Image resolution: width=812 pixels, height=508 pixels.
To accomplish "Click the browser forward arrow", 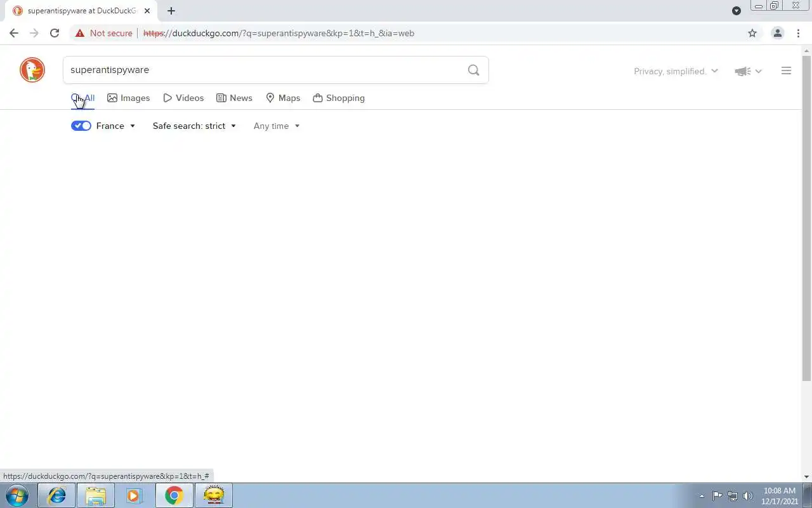I will [x=34, y=33].
